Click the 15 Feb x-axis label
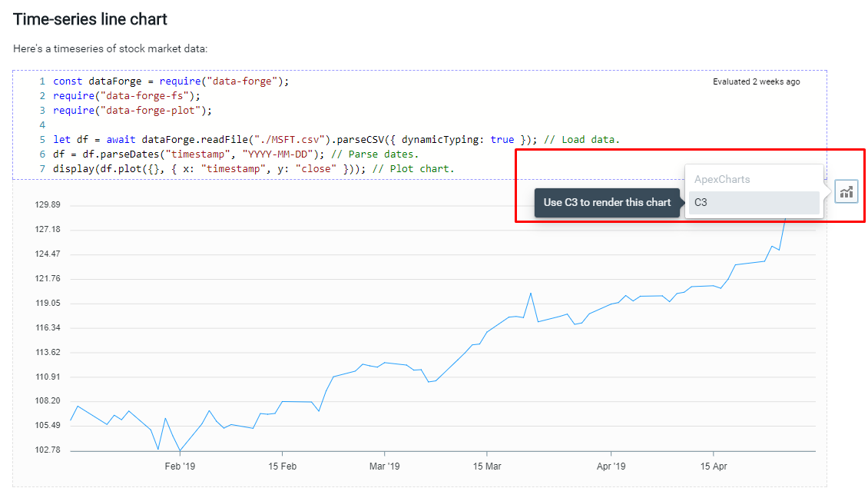This screenshot has height=498, width=868. [283, 466]
